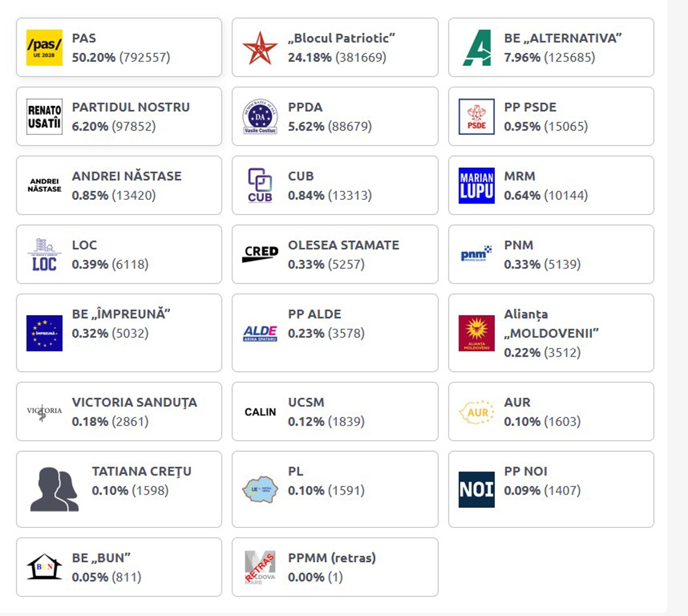Click the dark blue NOI logo
The width and height of the screenshot is (688, 616).
tap(477, 490)
